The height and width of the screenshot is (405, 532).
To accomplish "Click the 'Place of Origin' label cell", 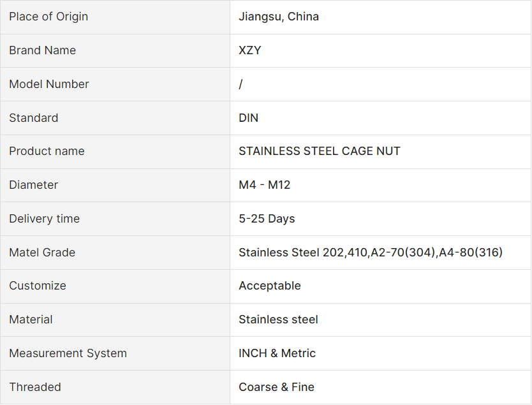I will click(x=48, y=17).
